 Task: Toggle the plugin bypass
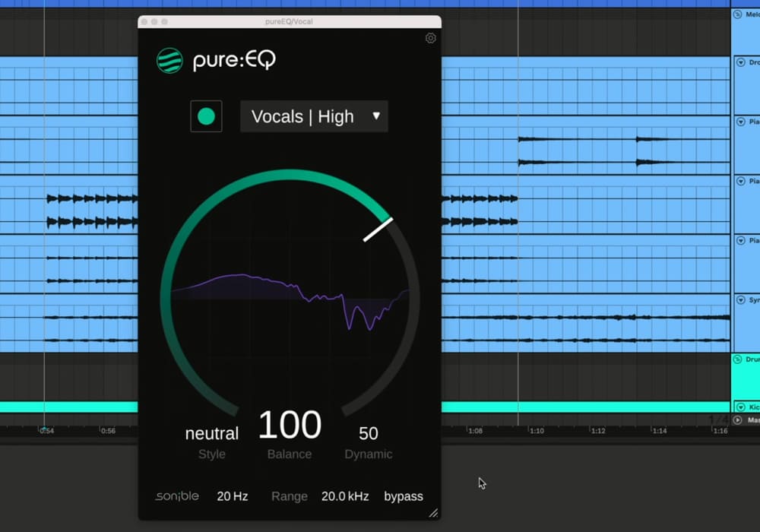(x=403, y=496)
